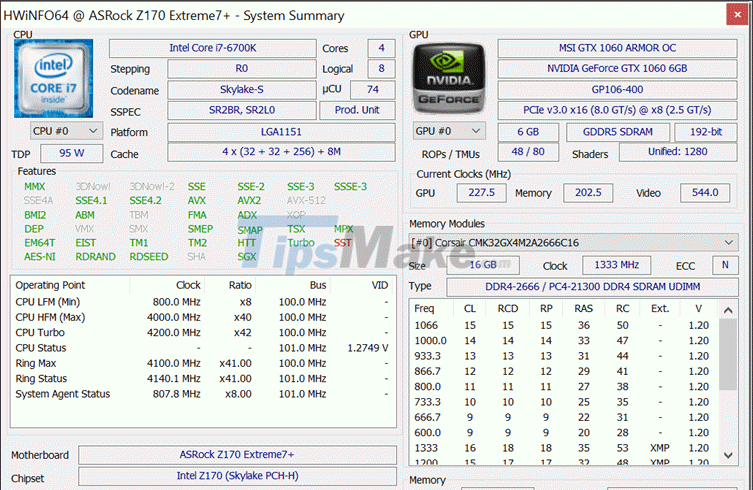Select the 1000.0 frequency timing row
This screenshot has height=490, width=753.
point(565,341)
